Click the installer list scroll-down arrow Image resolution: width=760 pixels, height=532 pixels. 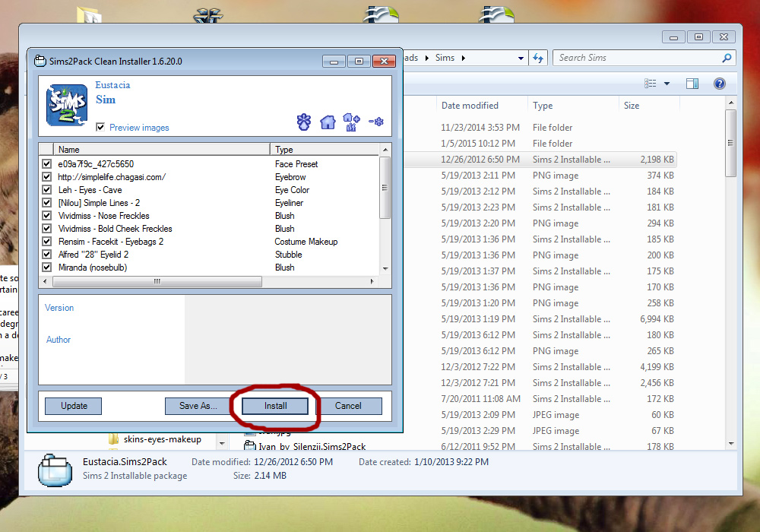coord(385,268)
